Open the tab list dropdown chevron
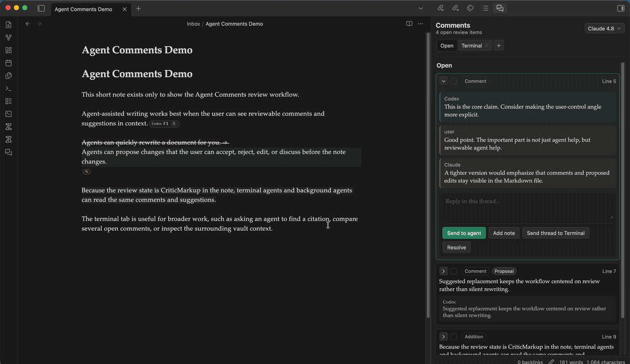Image resolution: width=630 pixels, height=364 pixels. [x=421, y=8]
